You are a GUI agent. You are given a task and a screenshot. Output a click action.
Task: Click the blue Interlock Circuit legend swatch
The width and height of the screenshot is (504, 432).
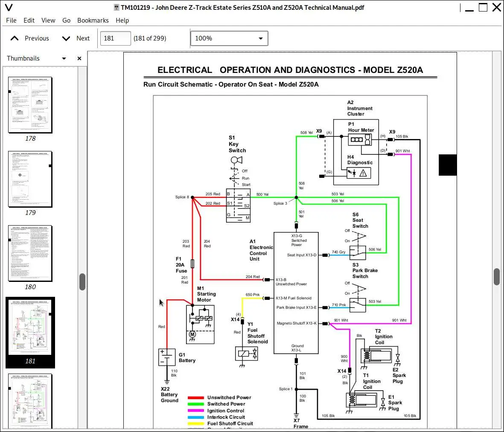click(196, 417)
